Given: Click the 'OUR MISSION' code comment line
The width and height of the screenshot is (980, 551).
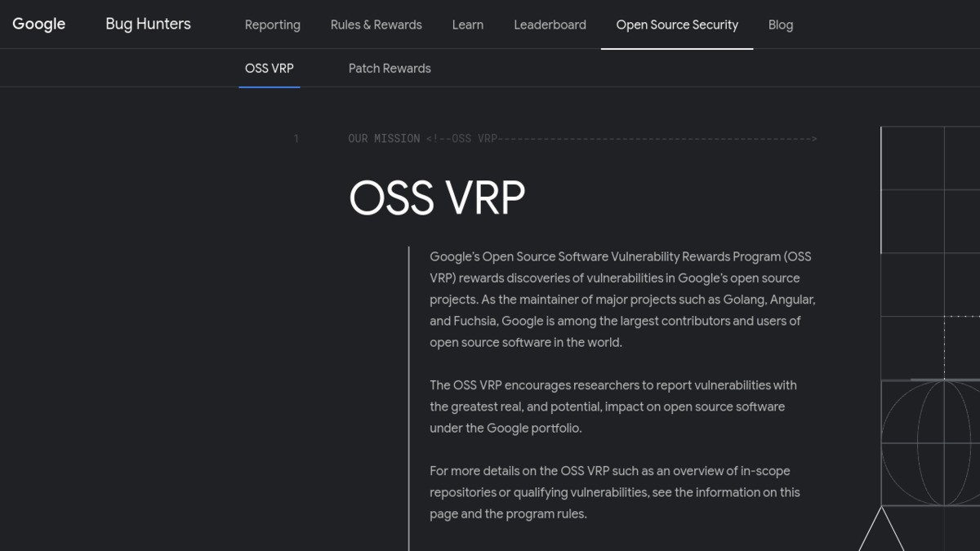Looking at the screenshot, I should pos(582,139).
